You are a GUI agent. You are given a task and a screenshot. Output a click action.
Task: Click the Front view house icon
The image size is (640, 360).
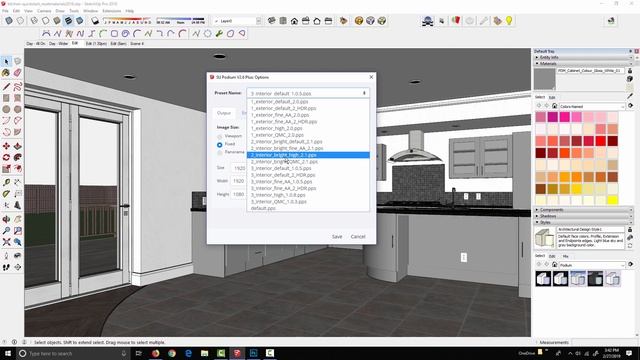[x=294, y=21]
